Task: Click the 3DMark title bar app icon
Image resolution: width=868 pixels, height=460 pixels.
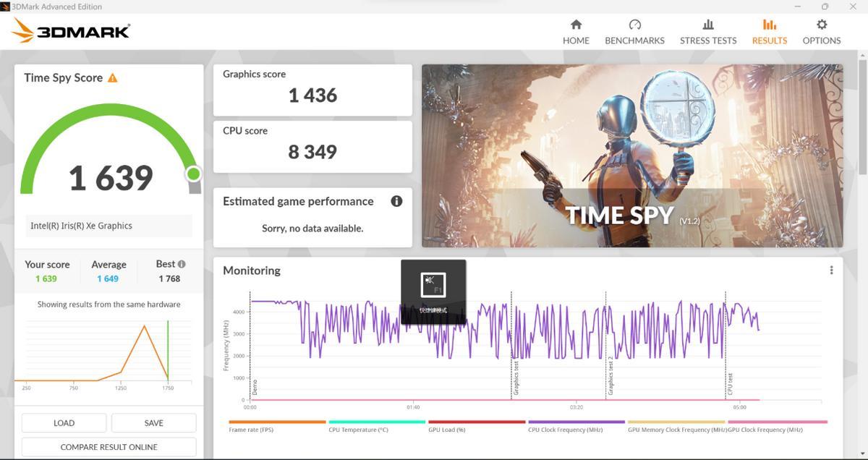Action: (6, 7)
